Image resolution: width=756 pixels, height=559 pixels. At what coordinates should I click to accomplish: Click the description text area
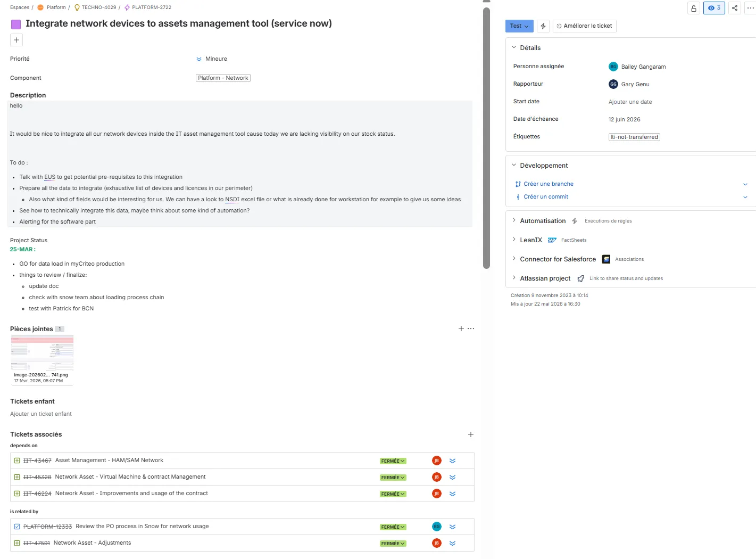(x=239, y=164)
